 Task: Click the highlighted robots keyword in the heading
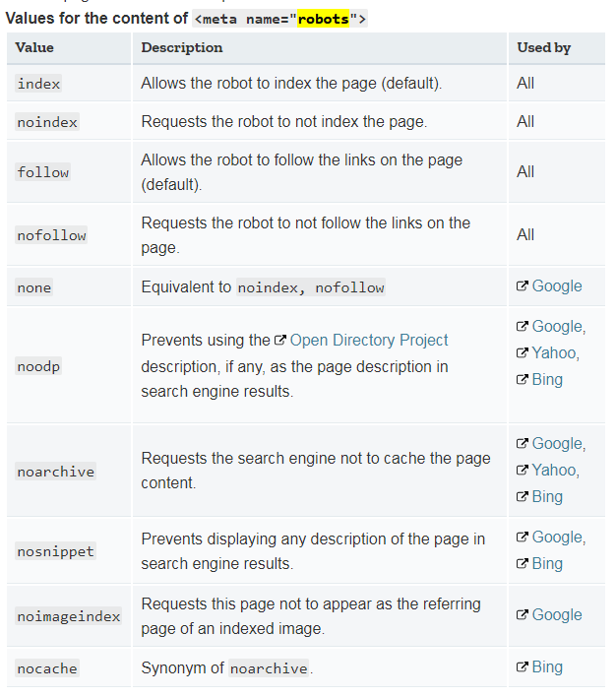(323, 19)
